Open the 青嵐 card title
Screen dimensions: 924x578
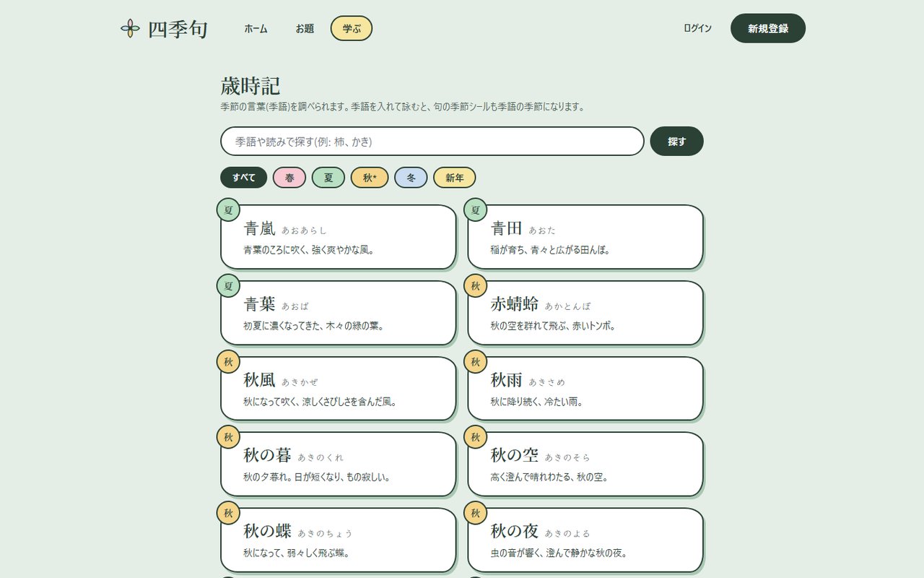tap(260, 229)
